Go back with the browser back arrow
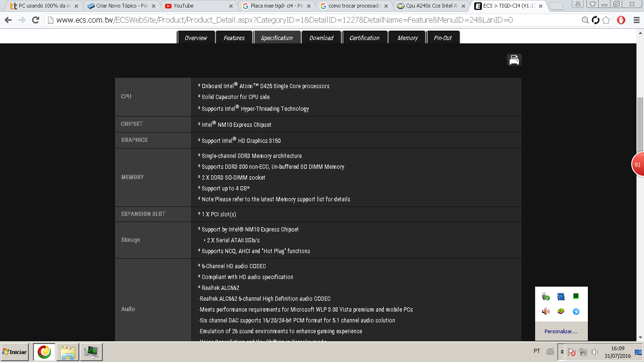This screenshot has height=362, width=644. click(x=8, y=20)
